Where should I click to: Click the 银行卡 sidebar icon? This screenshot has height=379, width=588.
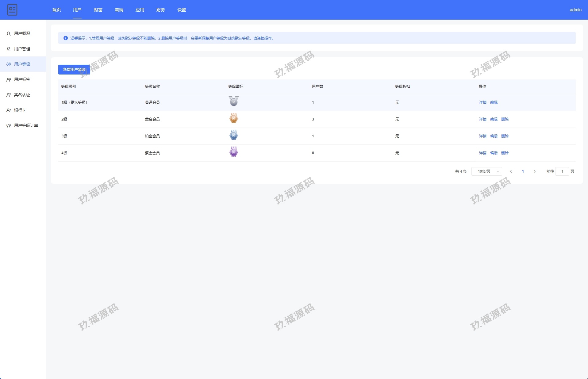pos(9,110)
